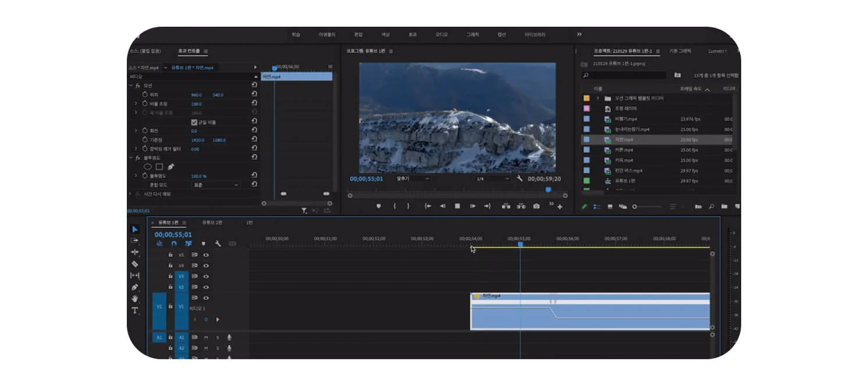Screen dimensions: 868x387
Task: Select the Pen tool in timeline toolbar
Action: pos(135,287)
